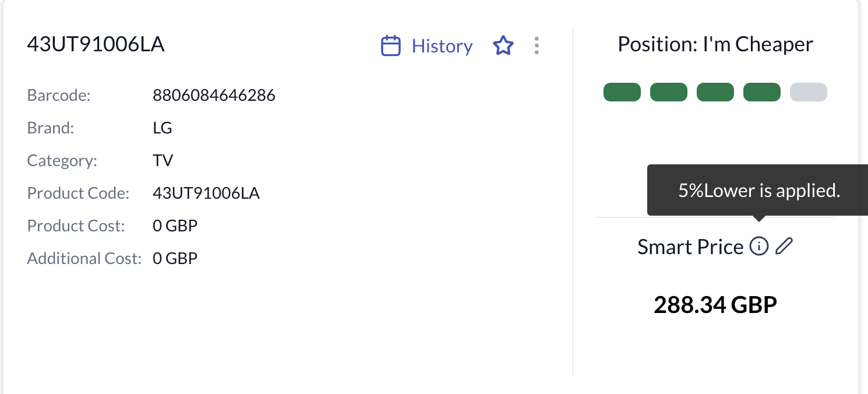Favorite the product with star icon

tap(503, 45)
